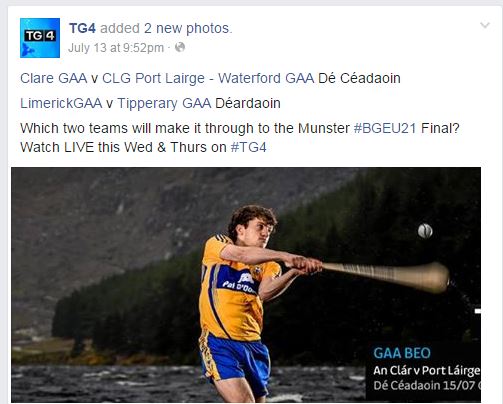
Task: Click the sliotar ball in the photo
Action: pos(425,231)
